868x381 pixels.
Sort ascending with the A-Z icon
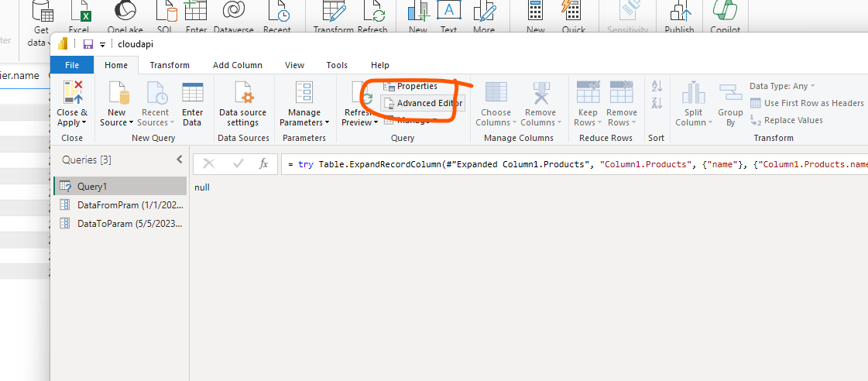[657, 87]
